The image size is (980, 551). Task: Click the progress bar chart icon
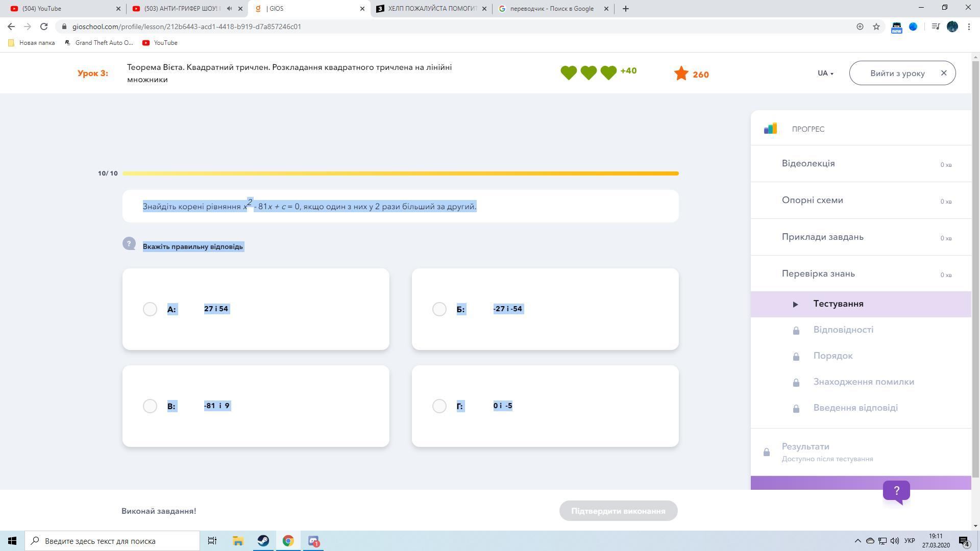[x=770, y=129]
